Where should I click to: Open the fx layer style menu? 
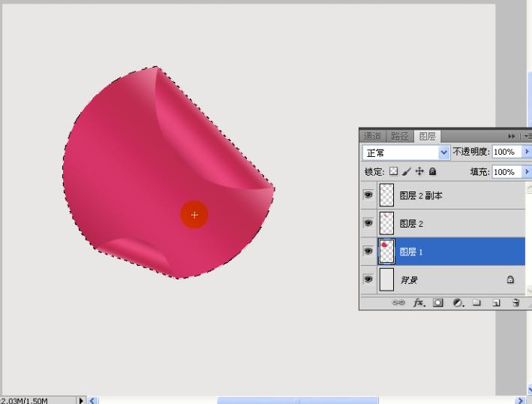click(419, 303)
